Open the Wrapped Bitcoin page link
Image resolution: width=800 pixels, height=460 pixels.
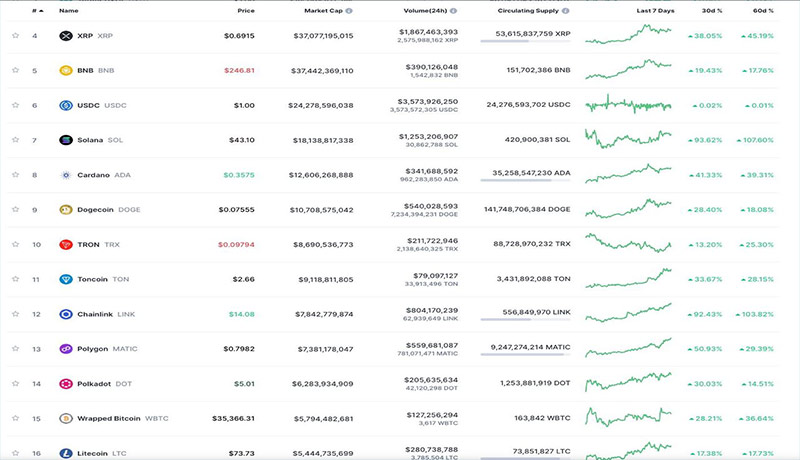[122, 418]
